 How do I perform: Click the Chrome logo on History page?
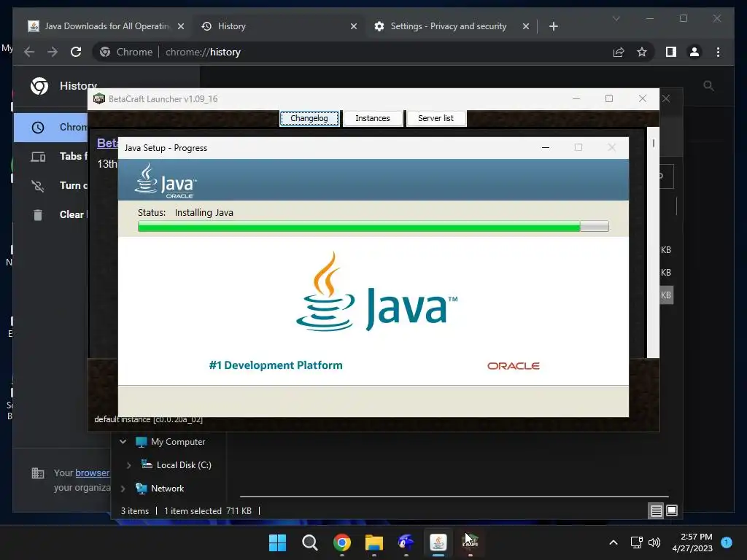pos(39,86)
